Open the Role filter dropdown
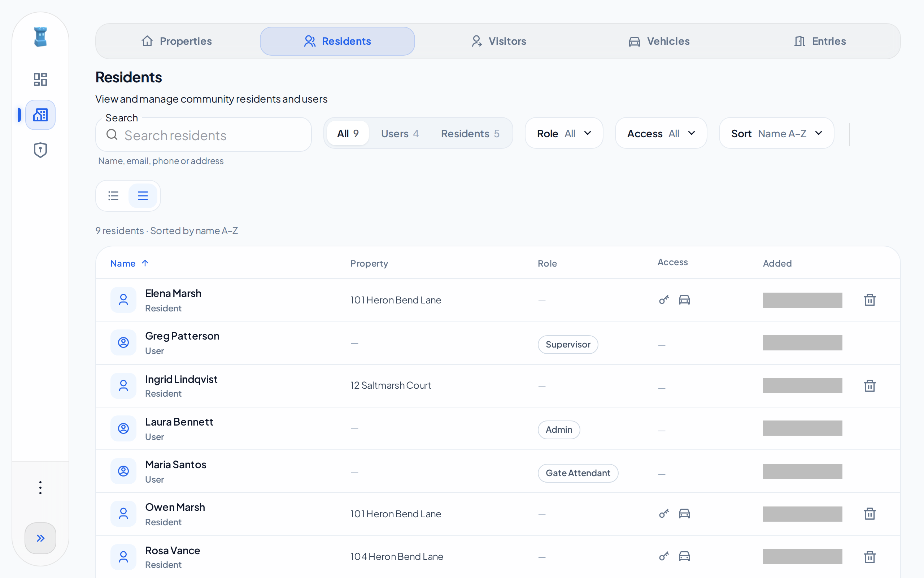Screen dimensions: 924x578 pos(564,133)
